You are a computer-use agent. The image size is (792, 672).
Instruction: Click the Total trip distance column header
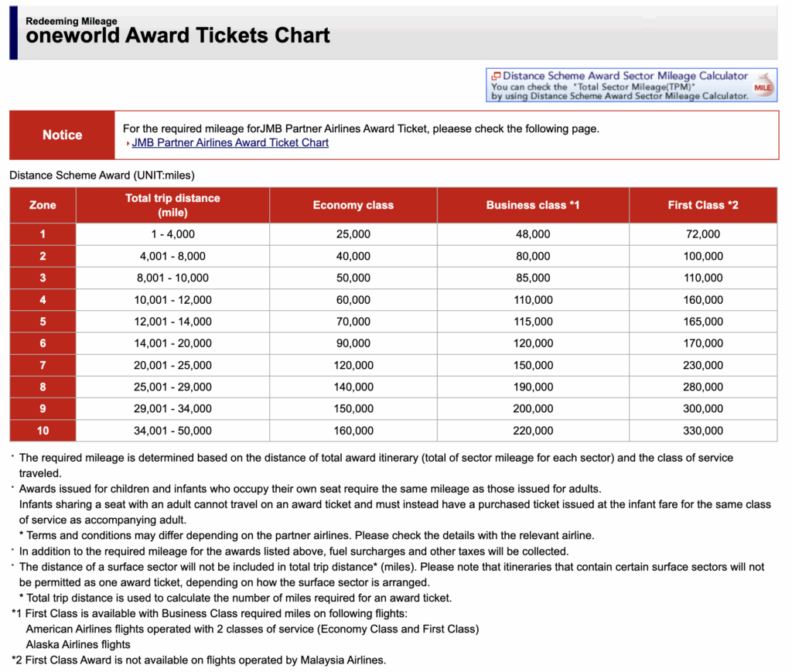172,205
